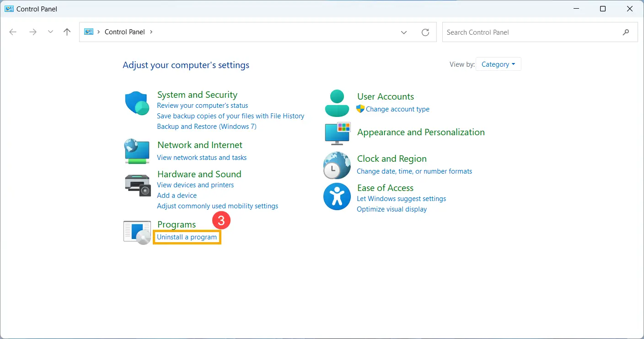The image size is (644, 339).
Task: Open Backup and Restore (Windows 7) link
Action: coord(207,127)
